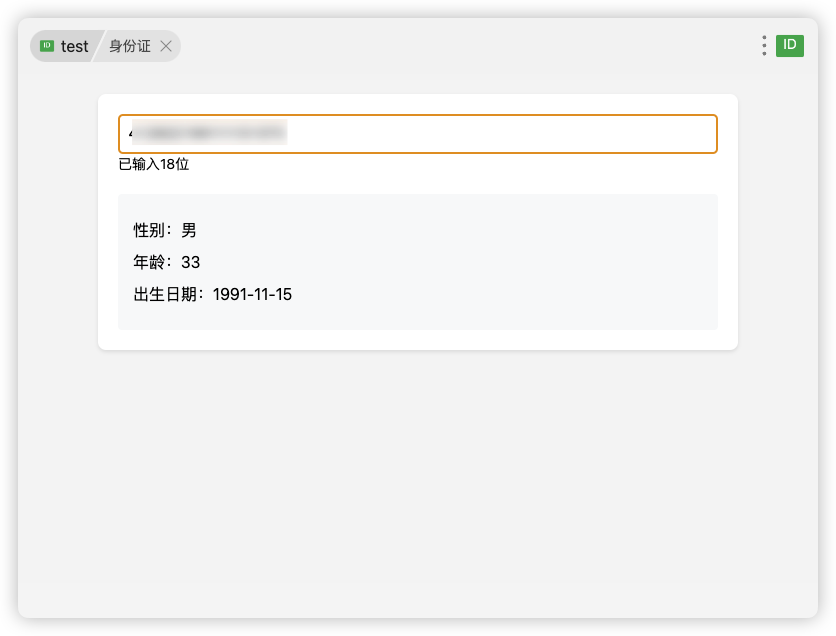Image resolution: width=836 pixels, height=636 pixels.
Task: Focus the ID number input field
Action: (x=417, y=134)
